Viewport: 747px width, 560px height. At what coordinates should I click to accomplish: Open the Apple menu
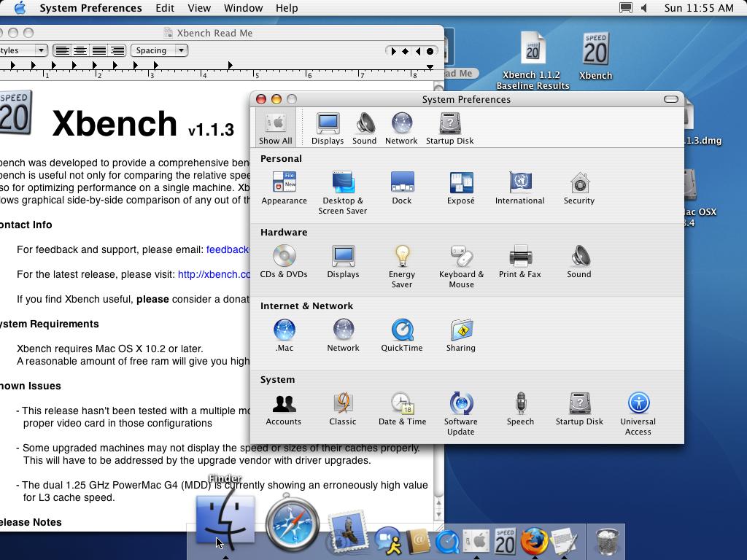20,8
